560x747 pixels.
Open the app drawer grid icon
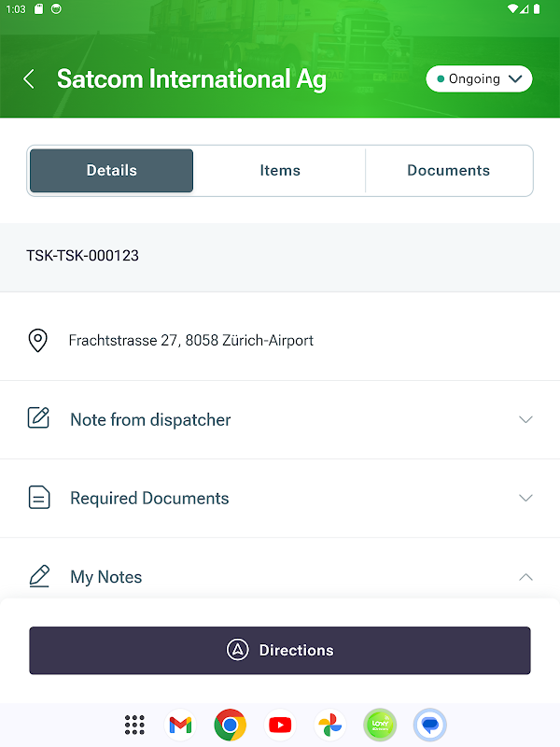(x=134, y=725)
